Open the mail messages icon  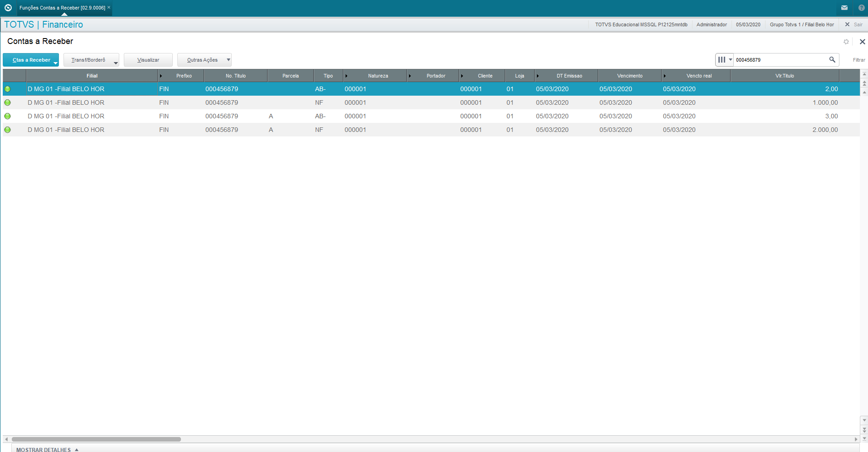[x=844, y=8]
